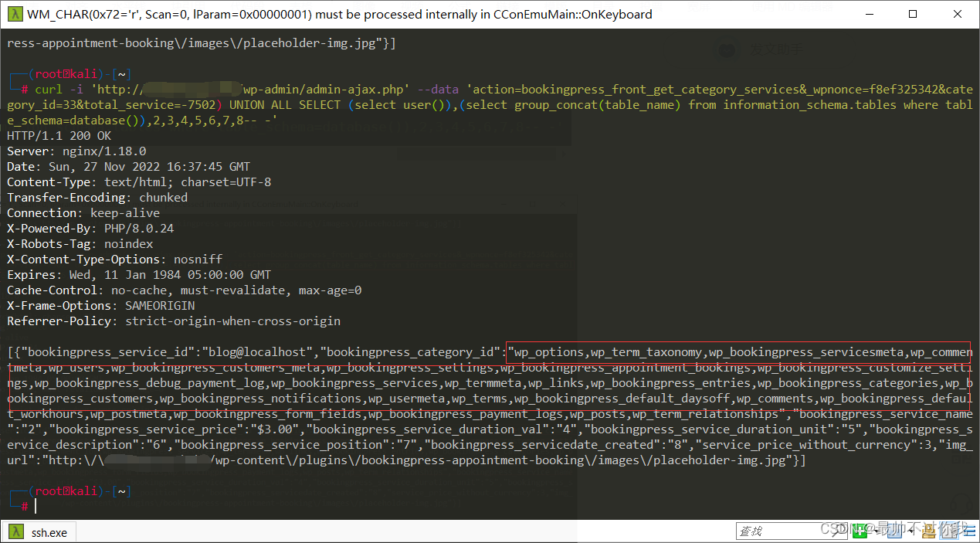Click Transfer-Encoding: chunked line
The image size is (980, 543).
[97, 198]
